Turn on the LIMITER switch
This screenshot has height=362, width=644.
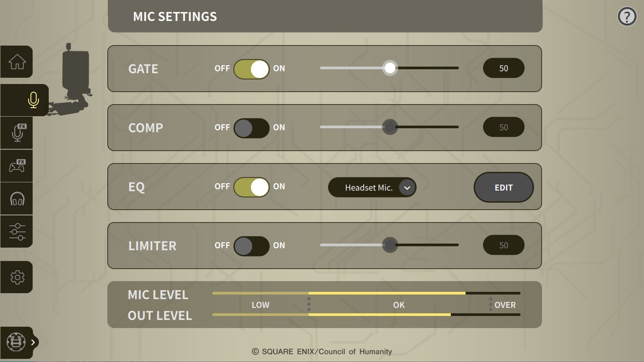[251, 245]
